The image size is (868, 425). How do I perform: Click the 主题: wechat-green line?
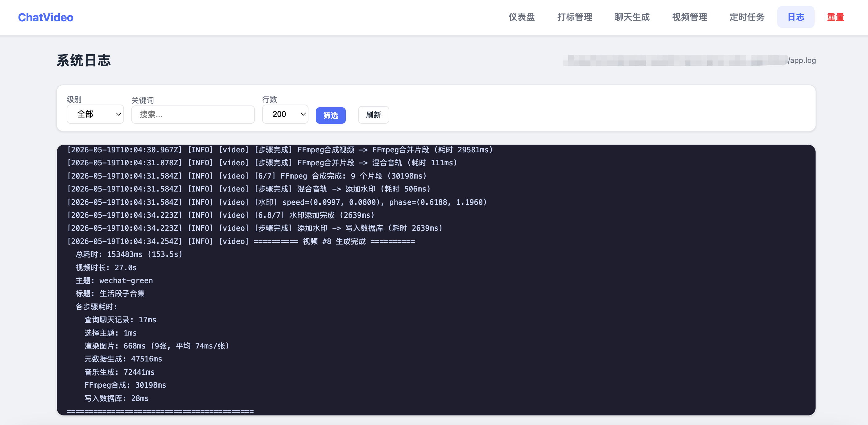(x=114, y=281)
